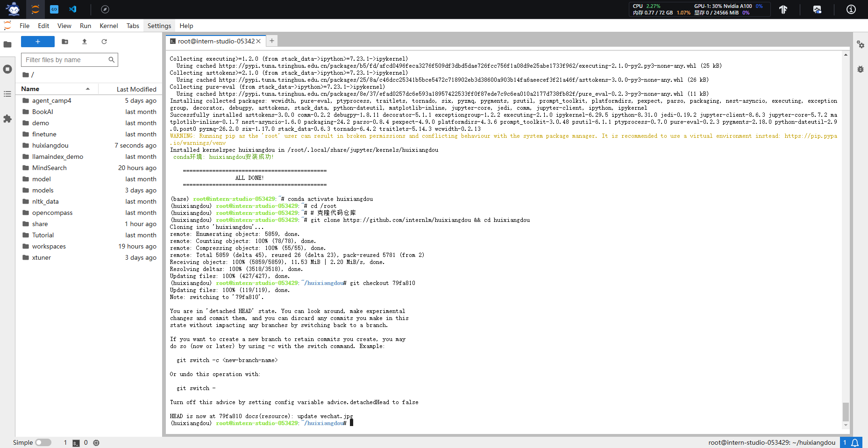
Task: Click the Upload Files icon
Action: point(85,42)
